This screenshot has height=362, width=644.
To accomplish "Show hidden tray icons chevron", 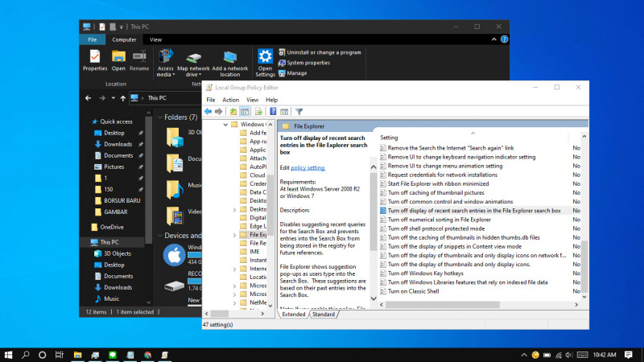I will [x=524, y=355].
